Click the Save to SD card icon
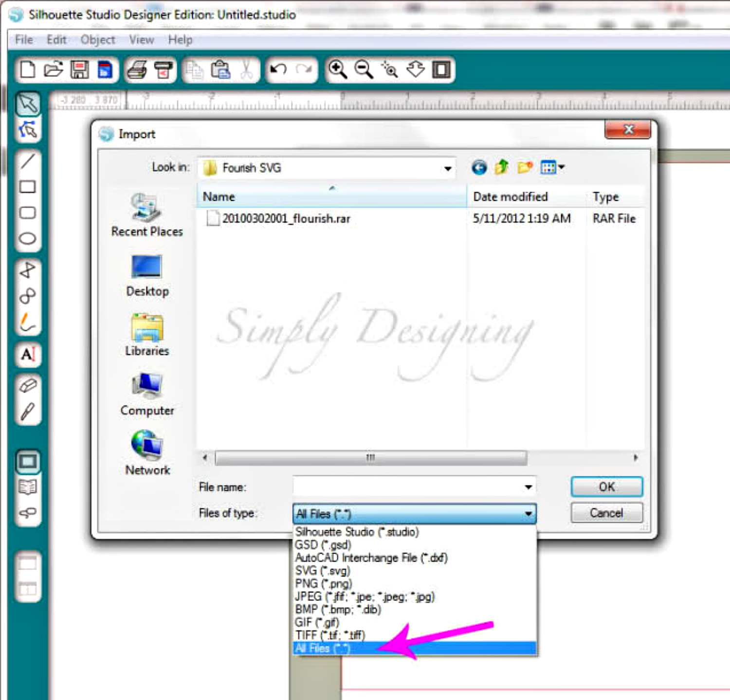Image resolution: width=730 pixels, height=700 pixels. [x=105, y=70]
